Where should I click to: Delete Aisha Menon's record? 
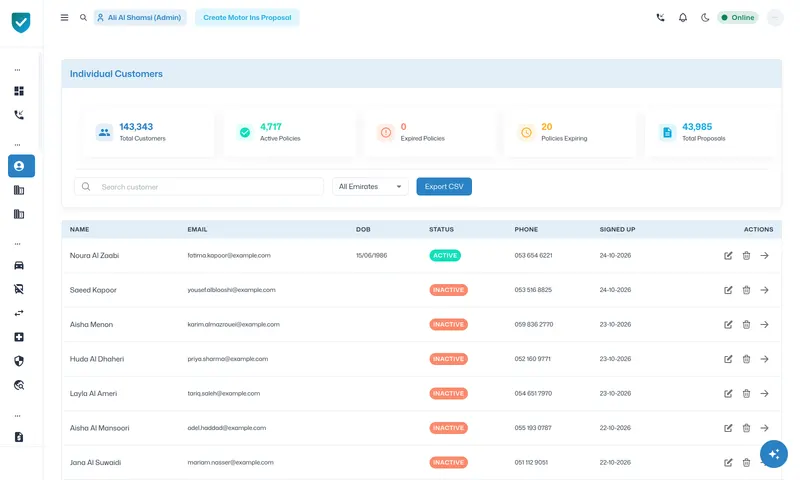746,324
